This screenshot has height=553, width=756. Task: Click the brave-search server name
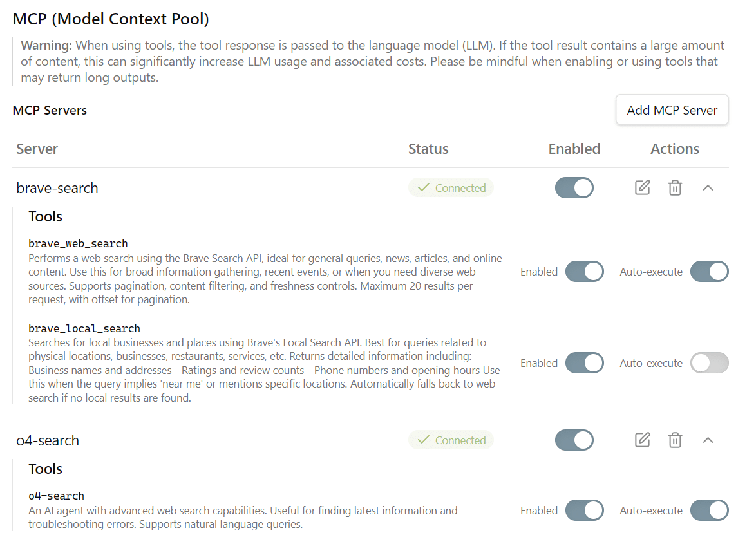click(57, 188)
